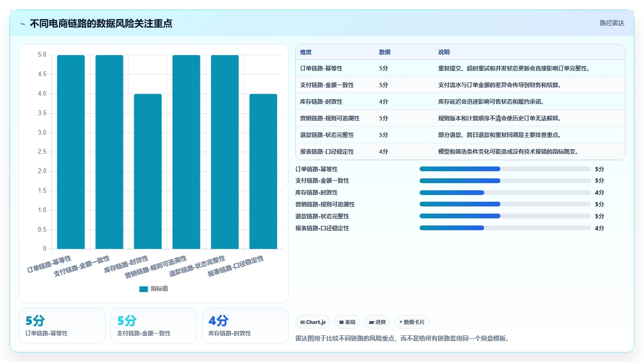644x362 pixels.
Task: Click table cell 库存链路-时效性 in 维度 column
Action: [321, 102]
